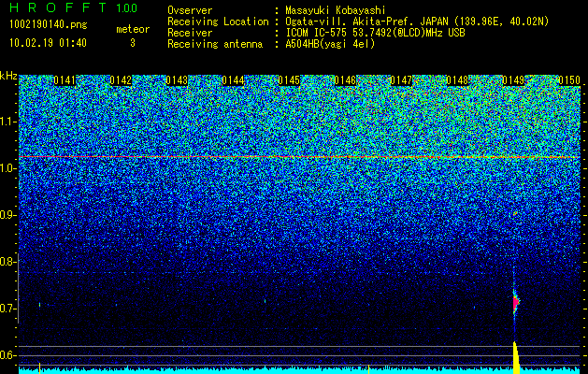The height and width of the screenshot is (374, 588).
Task: Click the red meteor echo burst
Action: [516, 302]
